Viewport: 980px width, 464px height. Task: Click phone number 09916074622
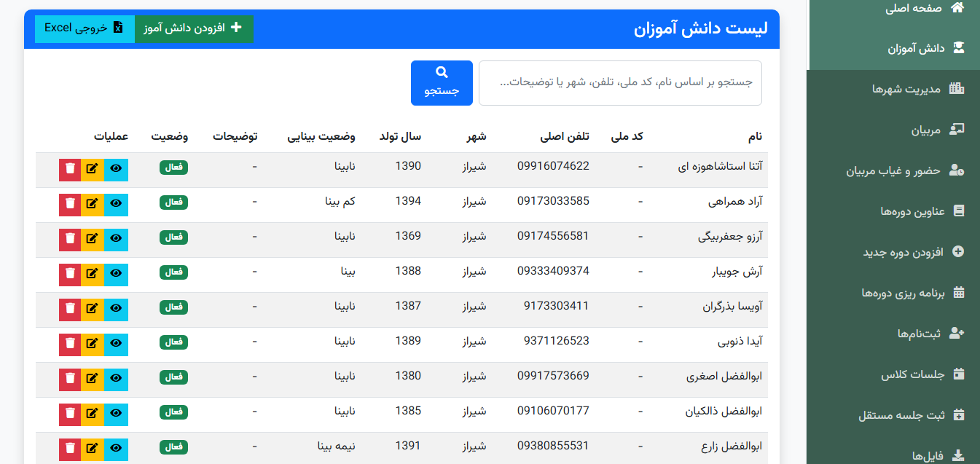click(x=553, y=166)
